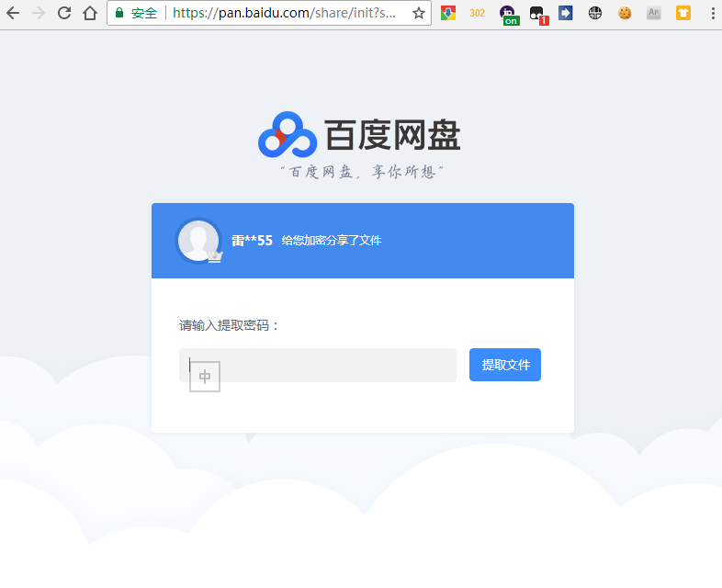Click the 安全 secure label

[144, 13]
